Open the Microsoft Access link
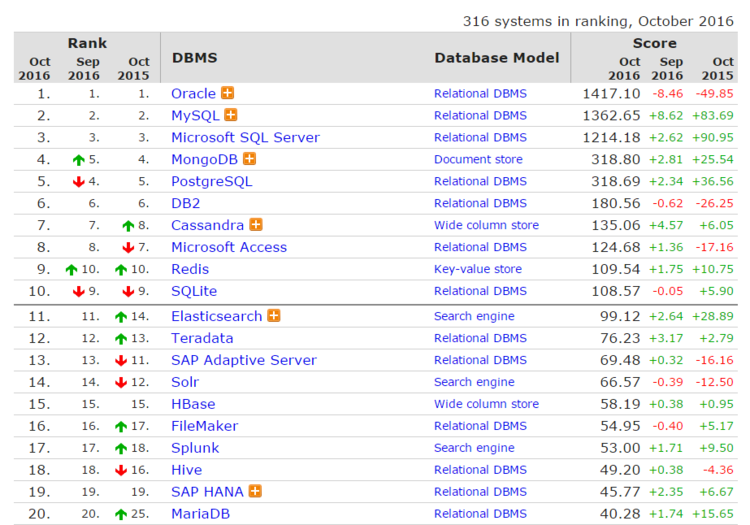The width and height of the screenshot is (750, 525). [229, 247]
